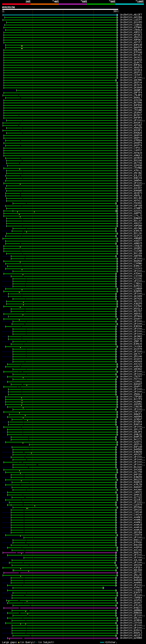Open the last hit UniRef100_Q29888

(131, 638)
